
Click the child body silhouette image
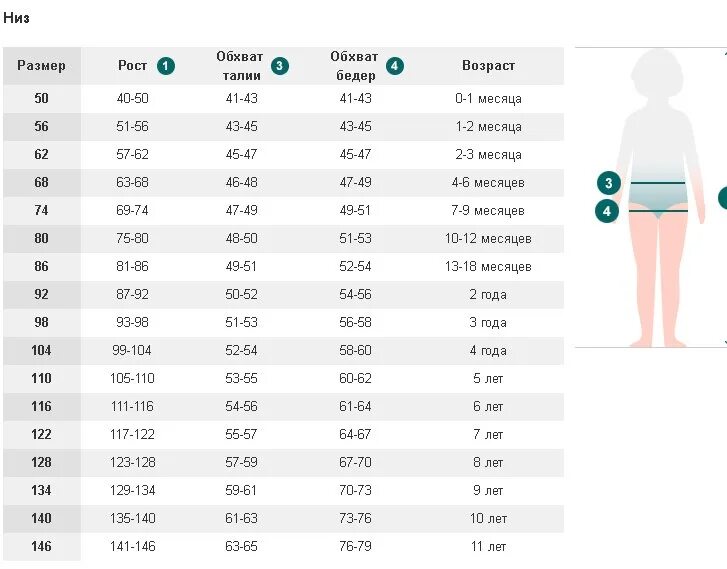point(658,198)
